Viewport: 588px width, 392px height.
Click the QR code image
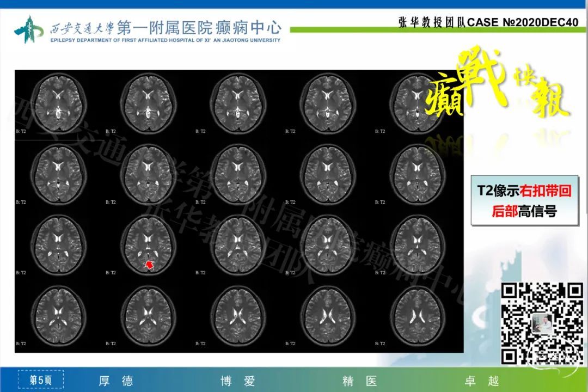(542, 323)
